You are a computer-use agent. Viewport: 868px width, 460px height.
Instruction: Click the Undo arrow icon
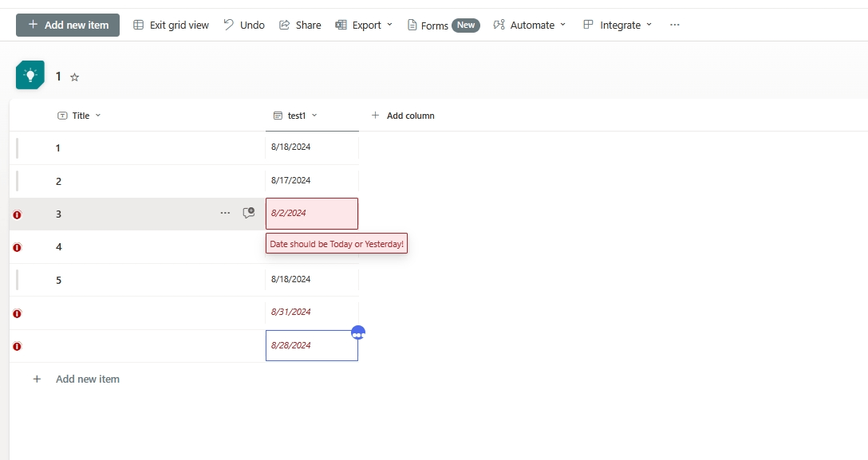click(228, 25)
